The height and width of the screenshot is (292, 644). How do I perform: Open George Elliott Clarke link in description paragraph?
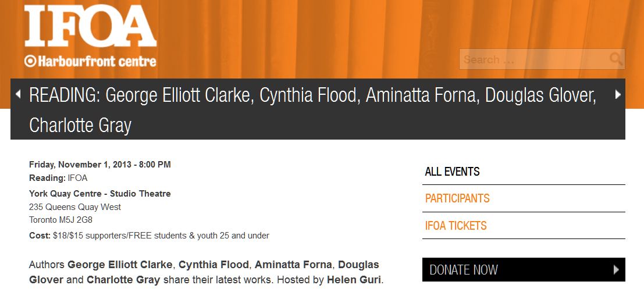pyautogui.click(x=121, y=265)
